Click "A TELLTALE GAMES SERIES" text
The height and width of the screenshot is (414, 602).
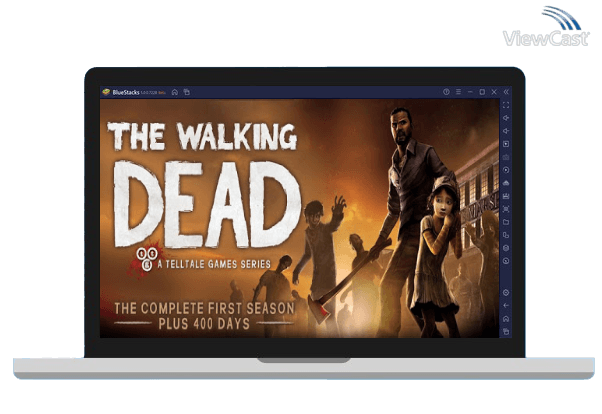coord(214,264)
